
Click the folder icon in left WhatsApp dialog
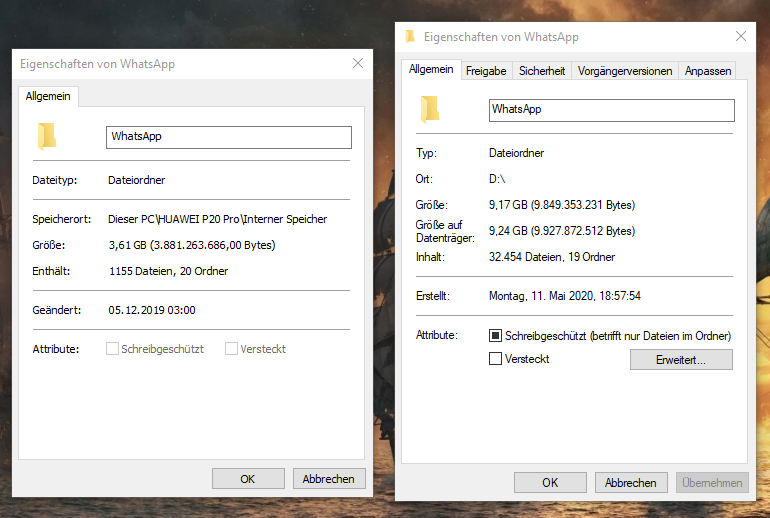(47, 136)
